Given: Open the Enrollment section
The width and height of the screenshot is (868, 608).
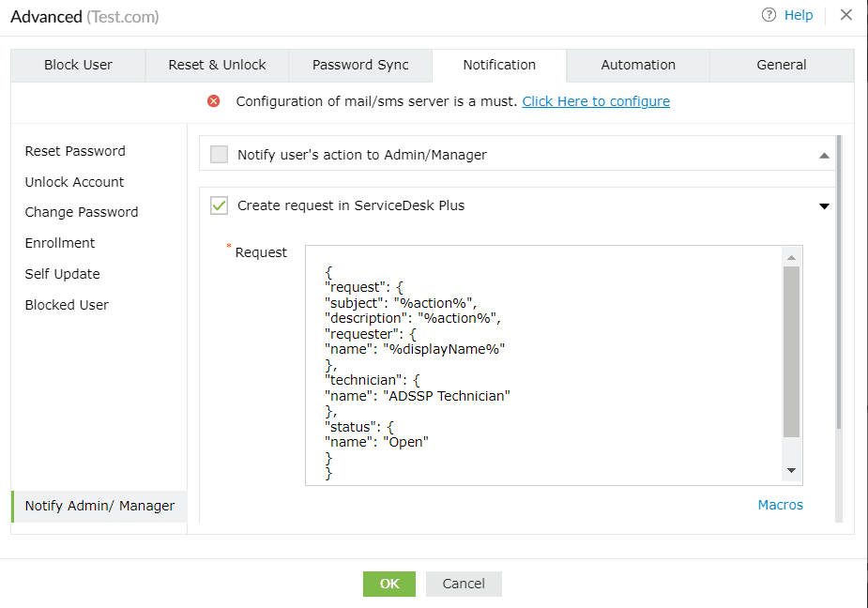Looking at the screenshot, I should point(59,242).
